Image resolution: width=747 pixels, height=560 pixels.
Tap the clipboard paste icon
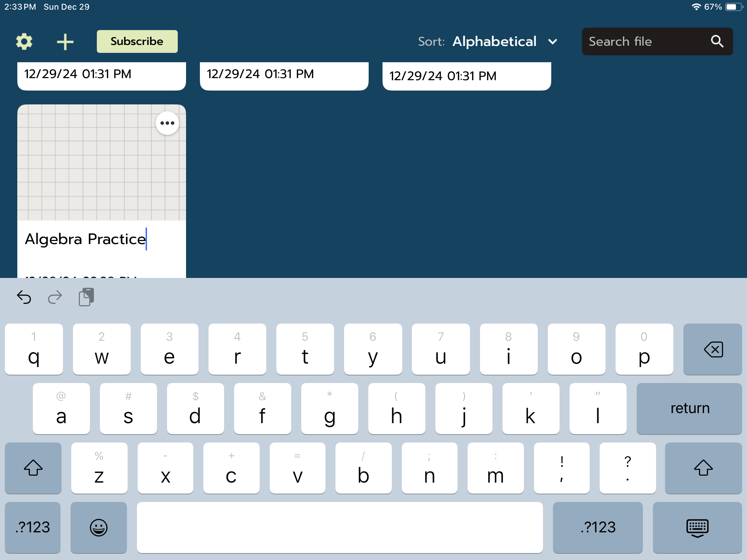tap(86, 297)
